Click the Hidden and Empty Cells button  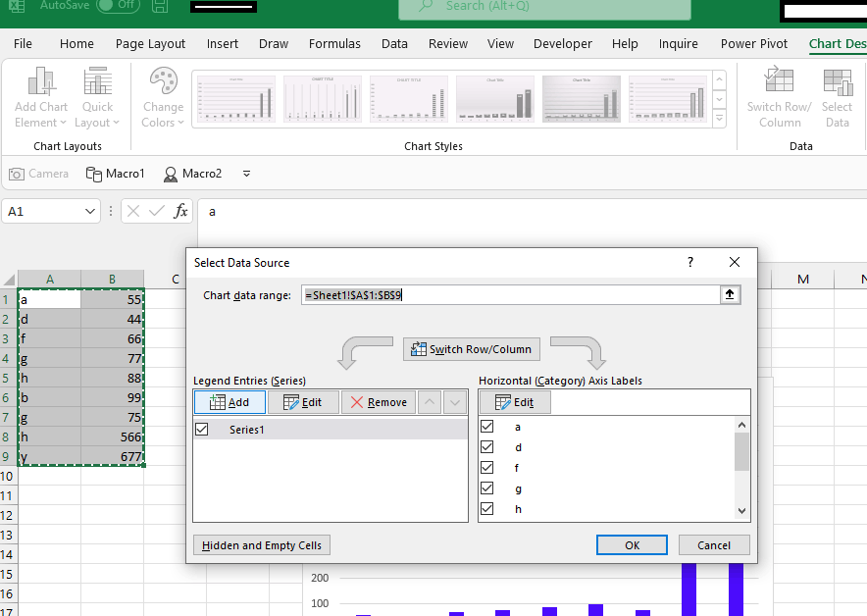263,545
